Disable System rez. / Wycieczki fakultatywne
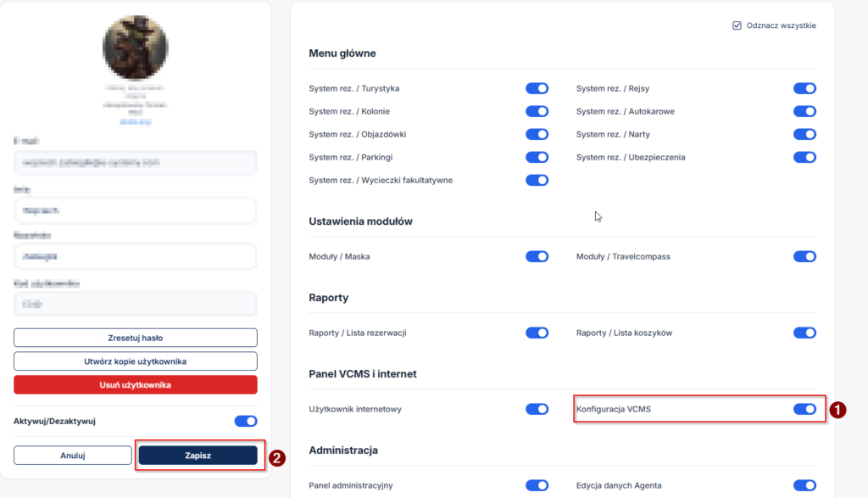The image size is (868, 498). (x=537, y=180)
